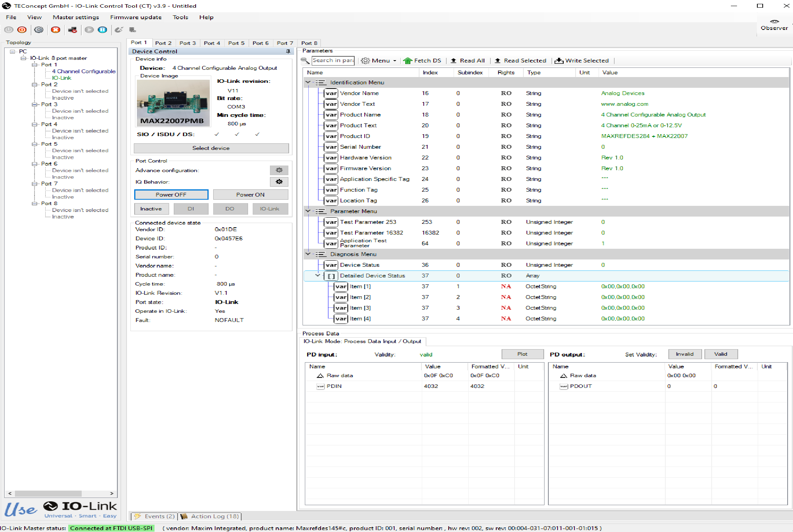Select the Port 3 tab
This screenshot has height=532, width=793.
click(x=188, y=43)
